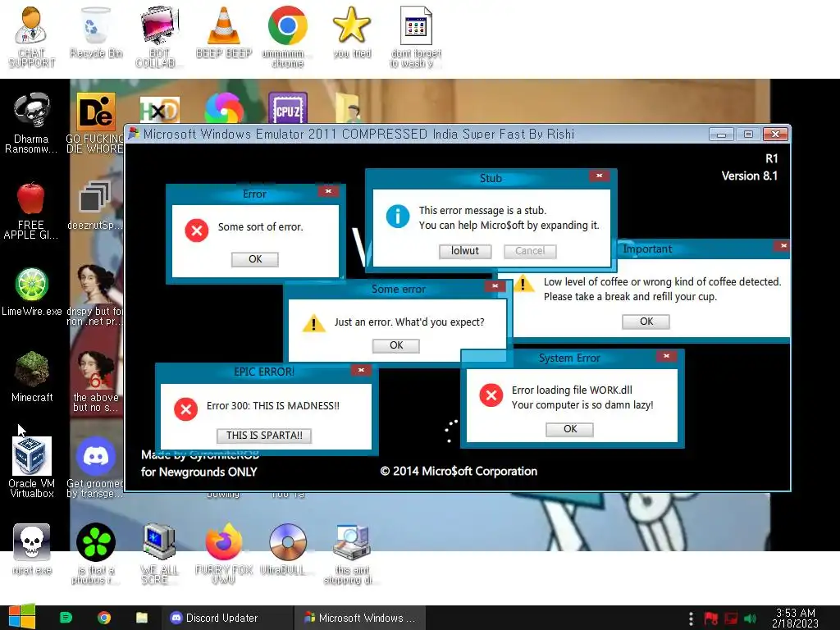
Task: Open the Recycle Bin icon
Action: pyautogui.click(x=96, y=32)
